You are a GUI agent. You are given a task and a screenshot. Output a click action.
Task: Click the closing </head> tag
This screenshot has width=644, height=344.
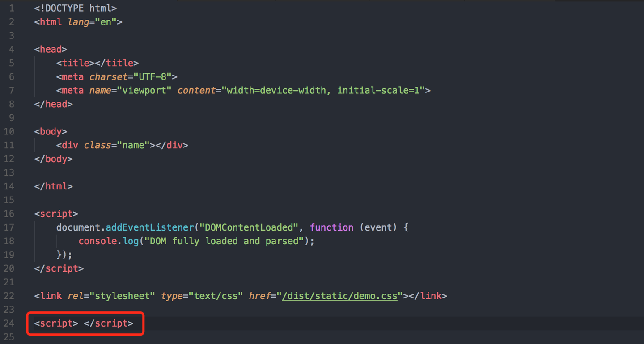(54, 104)
